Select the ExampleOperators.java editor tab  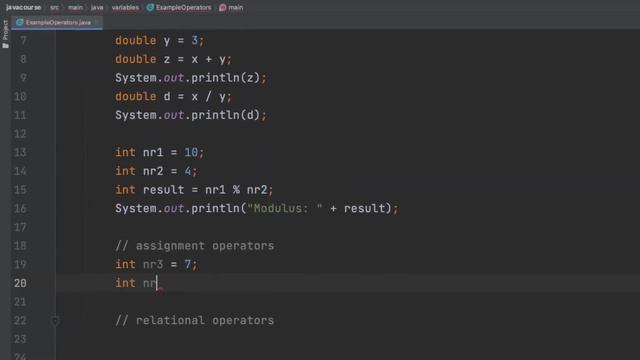(57, 22)
